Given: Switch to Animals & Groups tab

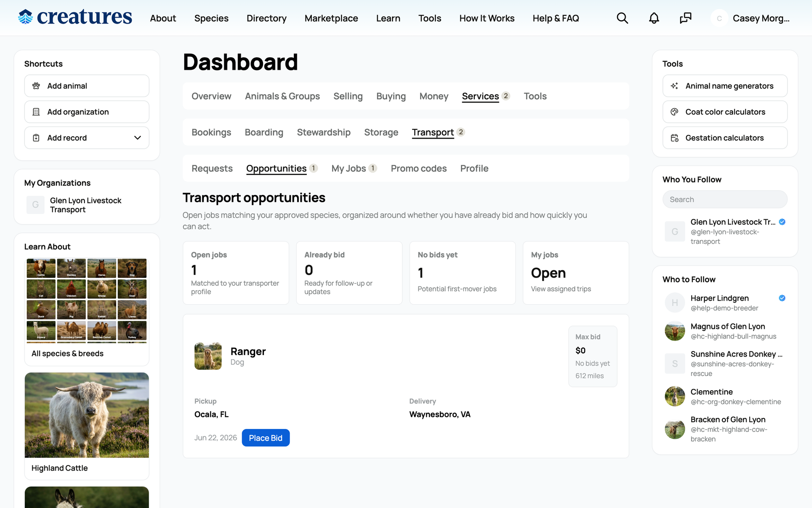Looking at the screenshot, I should point(282,96).
